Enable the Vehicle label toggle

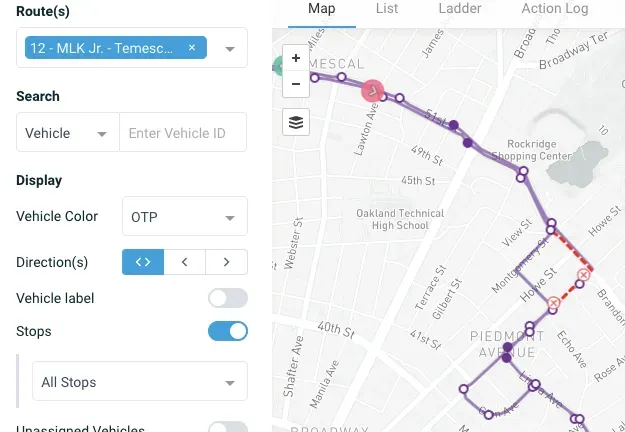pos(227,298)
